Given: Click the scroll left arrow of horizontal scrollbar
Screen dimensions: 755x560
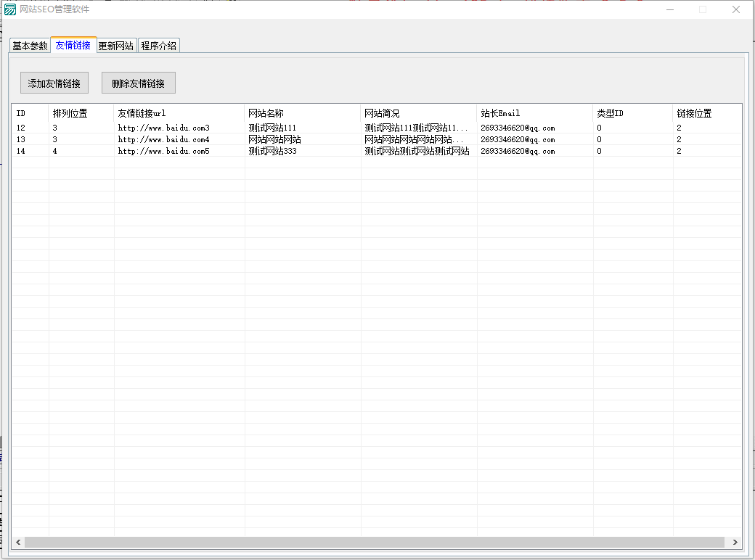Looking at the screenshot, I should click(x=18, y=543).
